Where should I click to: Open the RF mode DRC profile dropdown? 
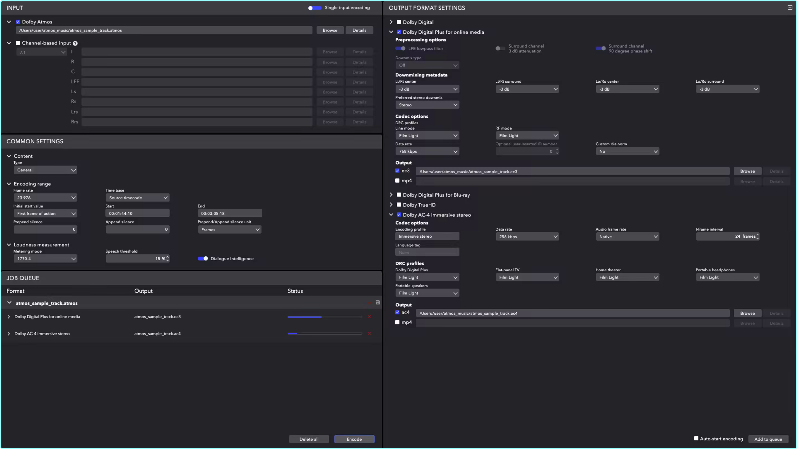point(527,135)
